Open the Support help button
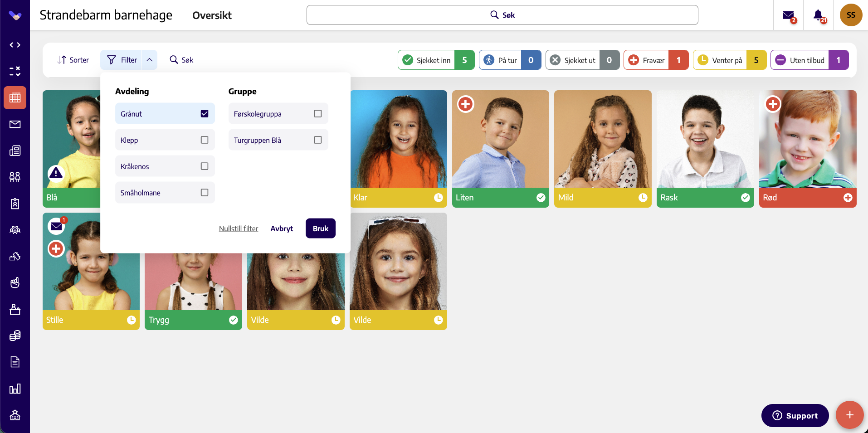Viewport: 868px width, 433px height. 795,415
